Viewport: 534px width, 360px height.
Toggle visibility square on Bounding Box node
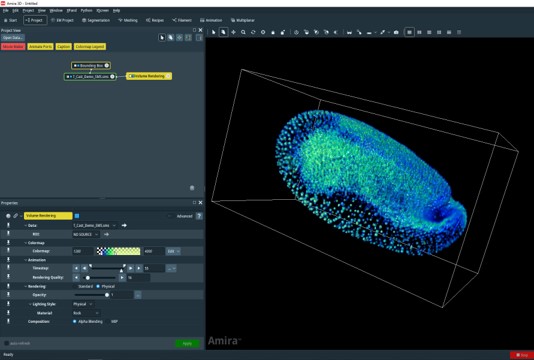(78, 65)
